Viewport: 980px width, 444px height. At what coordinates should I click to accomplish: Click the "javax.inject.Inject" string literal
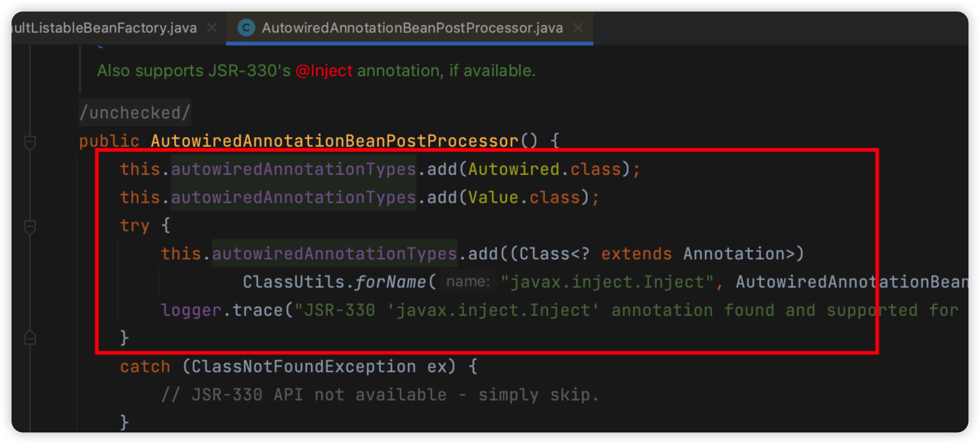coord(607,282)
